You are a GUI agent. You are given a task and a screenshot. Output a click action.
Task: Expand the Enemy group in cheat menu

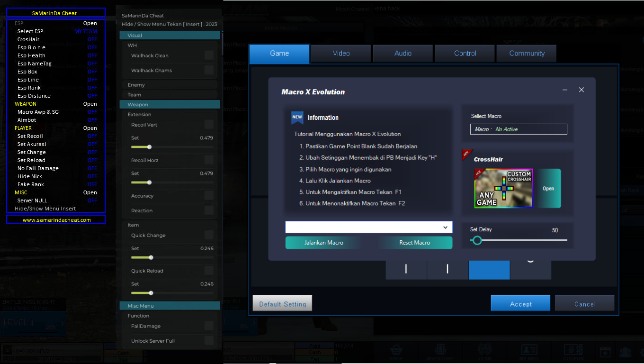(x=170, y=85)
